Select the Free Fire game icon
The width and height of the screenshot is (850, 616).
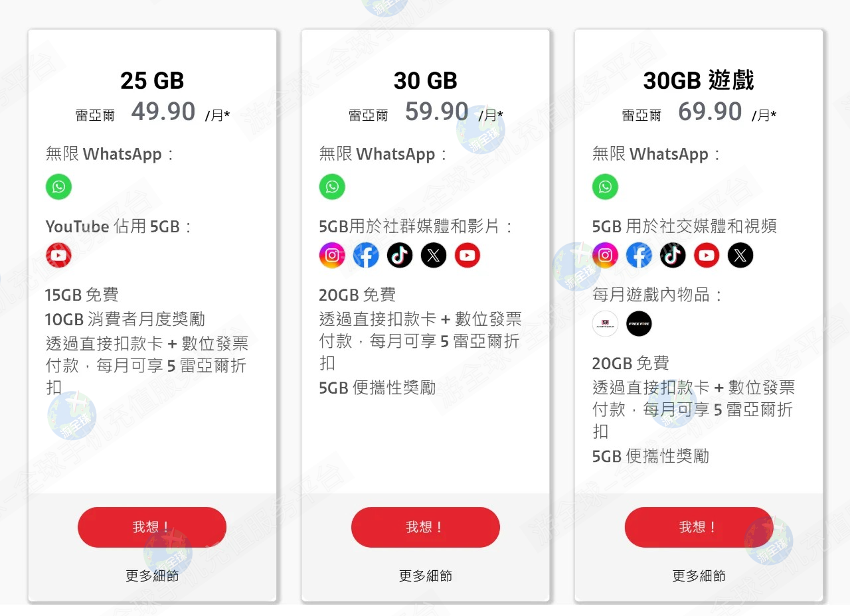(639, 324)
